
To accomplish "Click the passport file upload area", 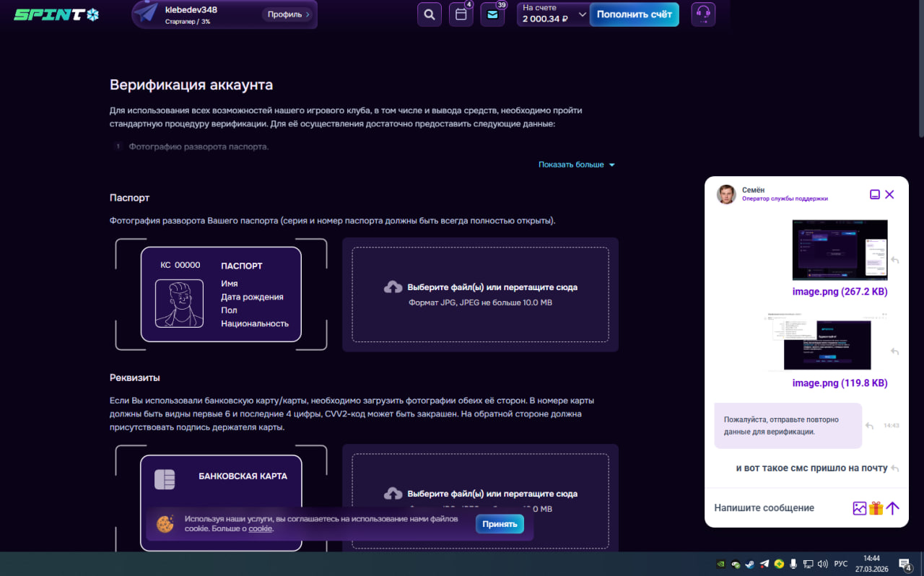I will [x=480, y=294].
